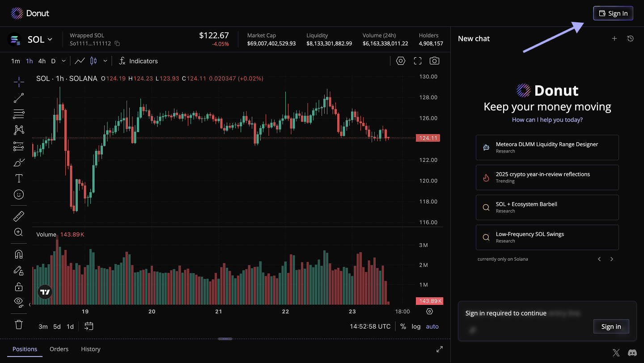
Task: Click the trash remove drawings icon
Action: 19,324
